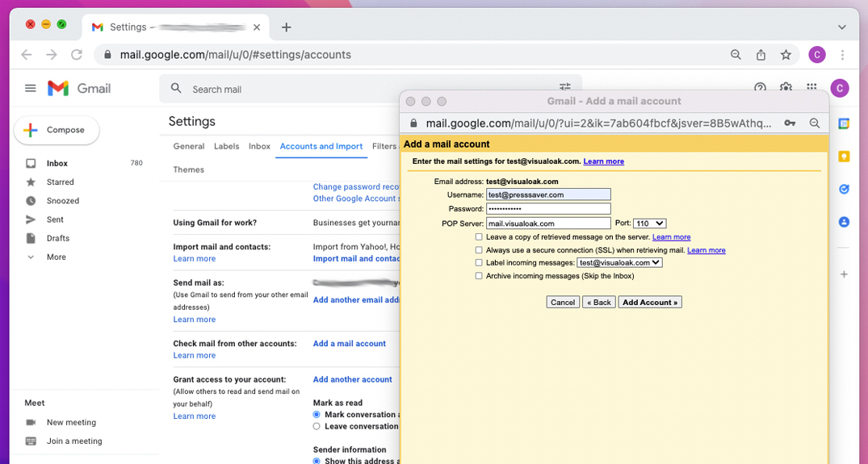This screenshot has width=868, height=464.
Task: Click the zoom magnifier icon in main address bar
Action: click(x=736, y=55)
